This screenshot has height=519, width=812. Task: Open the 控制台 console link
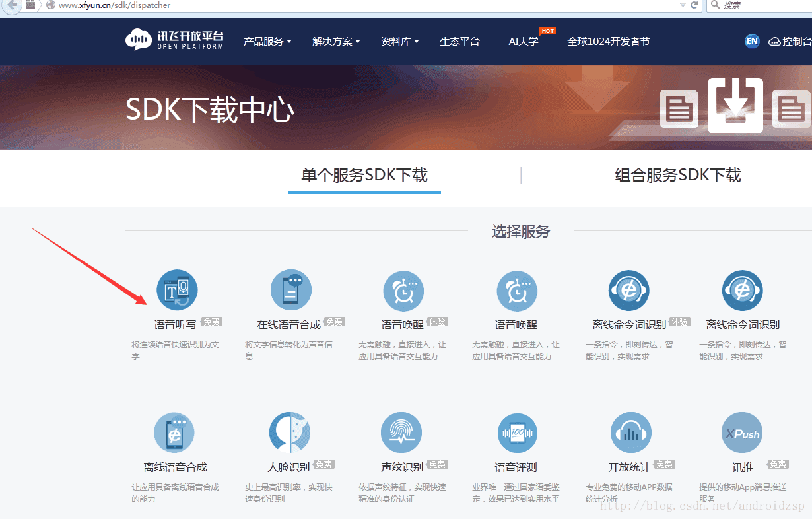click(790, 41)
